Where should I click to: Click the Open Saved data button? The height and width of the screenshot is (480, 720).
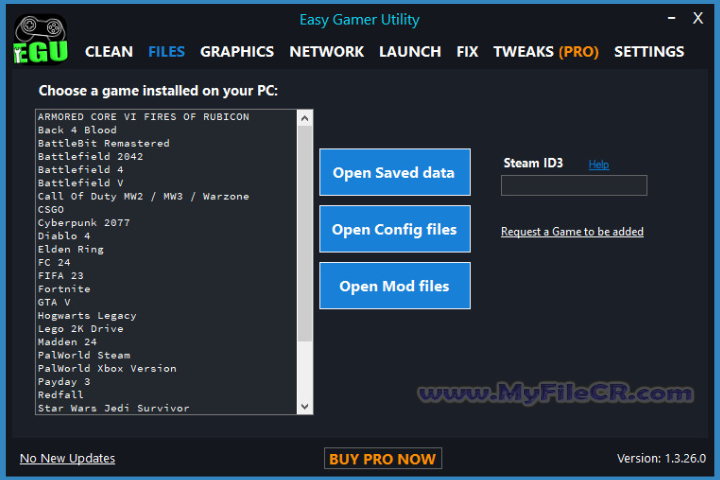[x=395, y=172]
